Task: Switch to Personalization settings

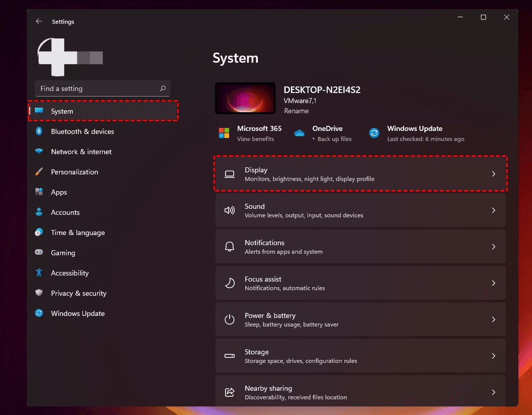Action: tap(75, 172)
